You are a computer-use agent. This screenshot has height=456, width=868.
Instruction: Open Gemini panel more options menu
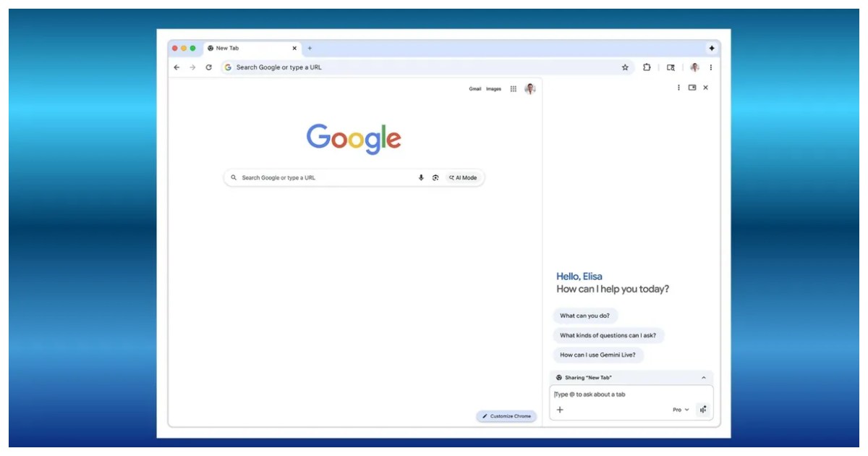[x=678, y=88]
